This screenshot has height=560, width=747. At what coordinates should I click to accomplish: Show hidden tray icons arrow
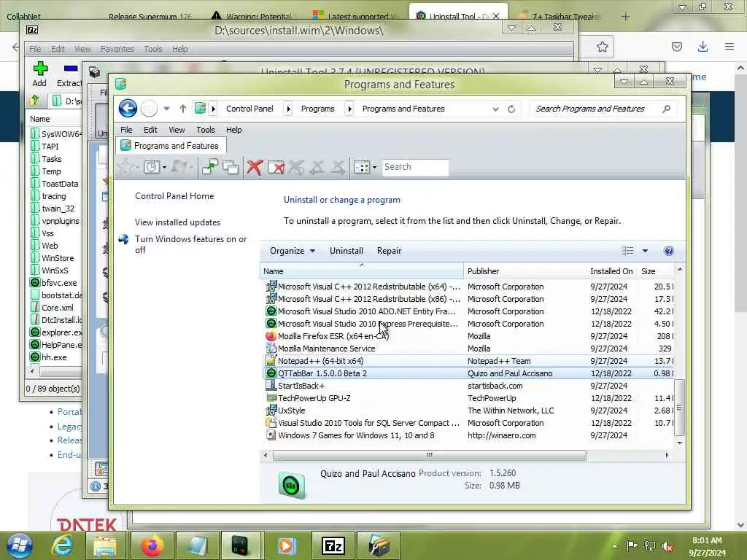(614, 547)
